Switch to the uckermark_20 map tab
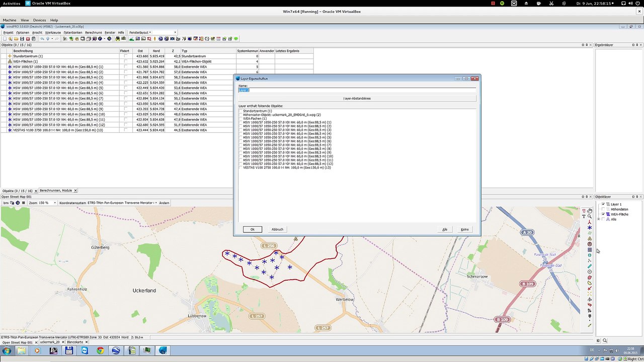This screenshot has width=644, height=362. point(50,342)
